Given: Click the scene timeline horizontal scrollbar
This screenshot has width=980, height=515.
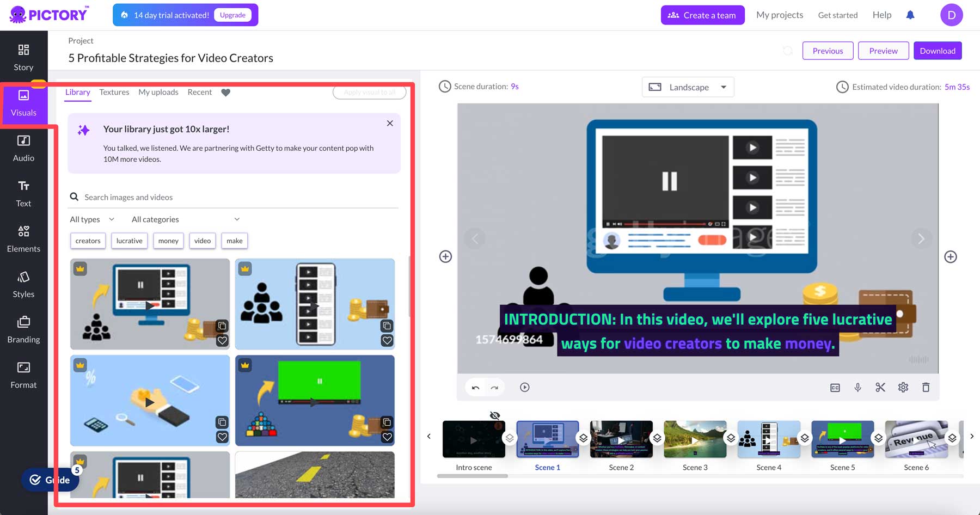Looking at the screenshot, I should tap(473, 476).
